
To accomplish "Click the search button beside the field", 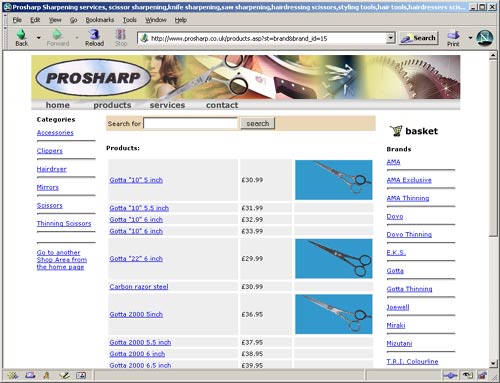I will (x=258, y=123).
